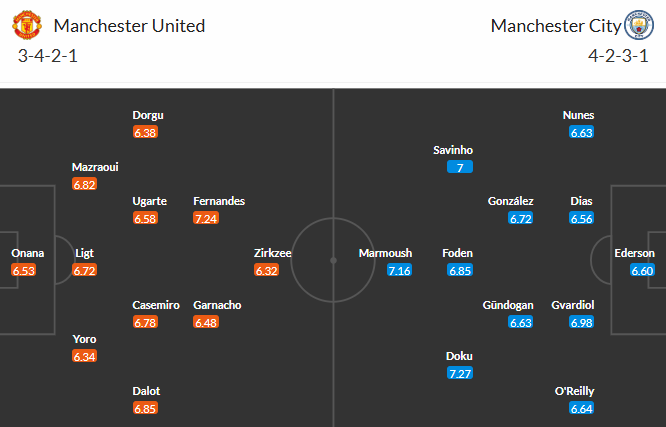Image resolution: width=666 pixels, height=427 pixels.
Task: Click the player name Marmoush
Action: [x=386, y=253]
